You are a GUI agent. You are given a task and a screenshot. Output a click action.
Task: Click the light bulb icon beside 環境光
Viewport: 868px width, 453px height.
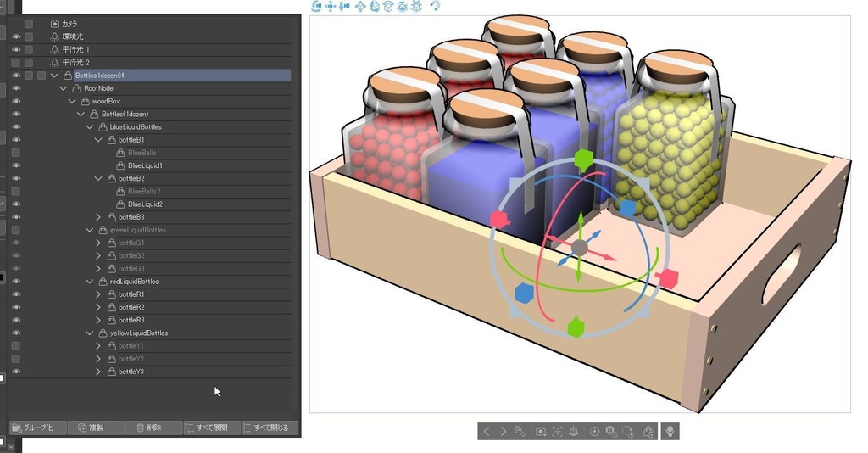(54, 36)
